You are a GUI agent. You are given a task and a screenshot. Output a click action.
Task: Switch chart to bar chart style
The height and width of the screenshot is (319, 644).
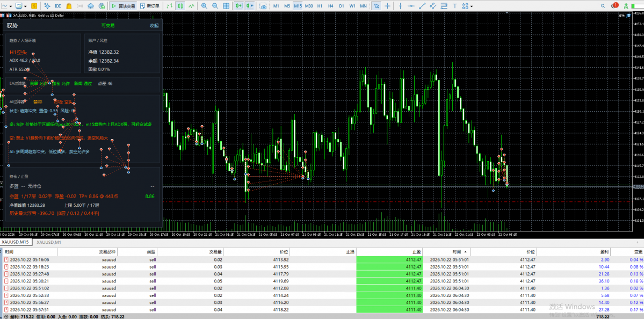tap(169, 6)
